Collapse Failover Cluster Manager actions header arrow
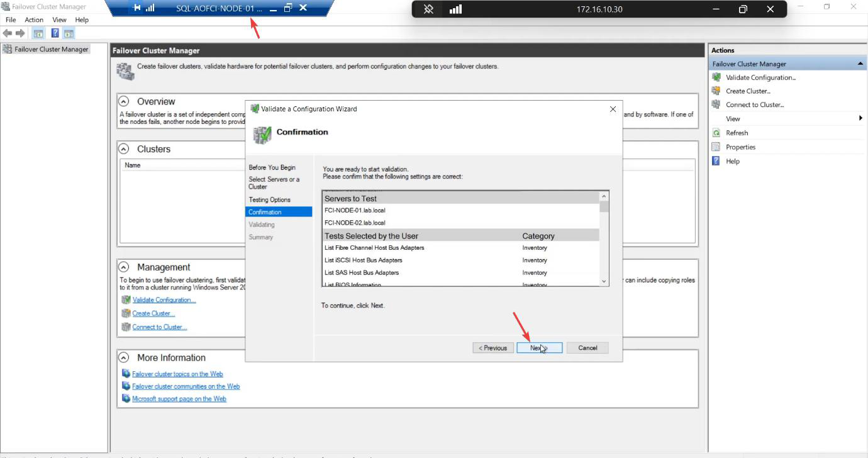Image resolution: width=868 pixels, height=458 pixels. tap(860, 64)
